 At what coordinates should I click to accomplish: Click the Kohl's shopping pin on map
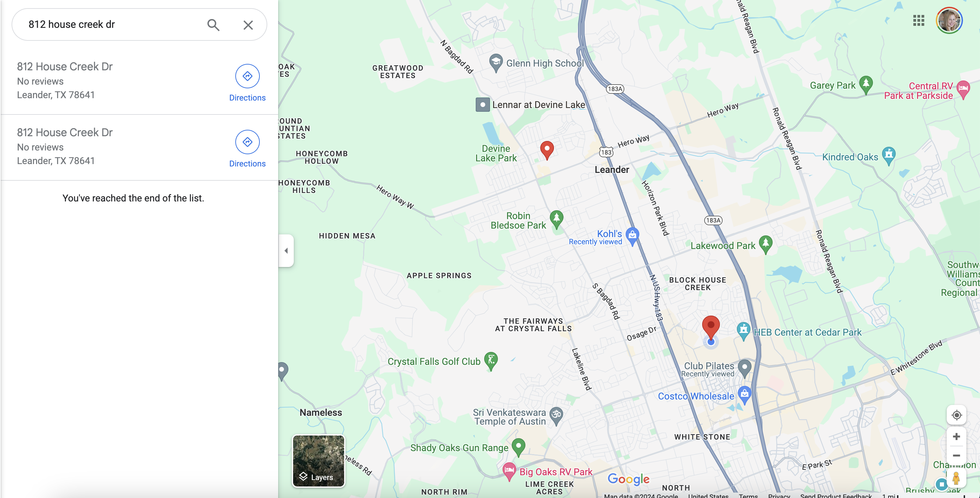[632, 236]
